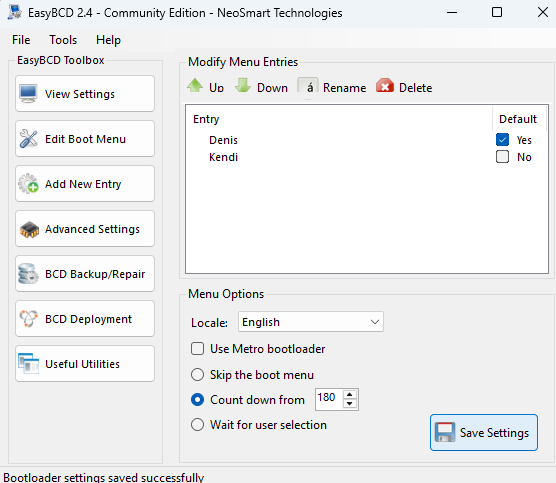
Task: Click the EasyBCD app icon in title bar
Action: pyautogui.click(x=15, y=12)
